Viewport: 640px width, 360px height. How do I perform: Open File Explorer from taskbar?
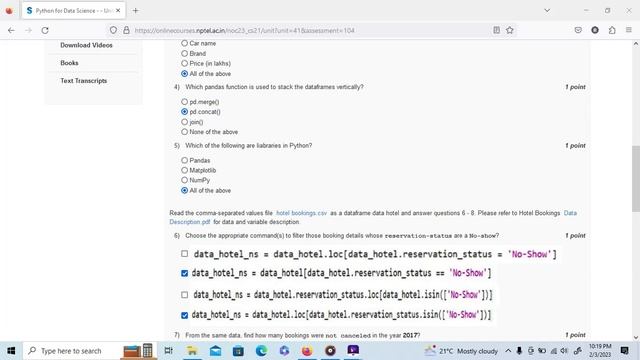click(192, 351)
